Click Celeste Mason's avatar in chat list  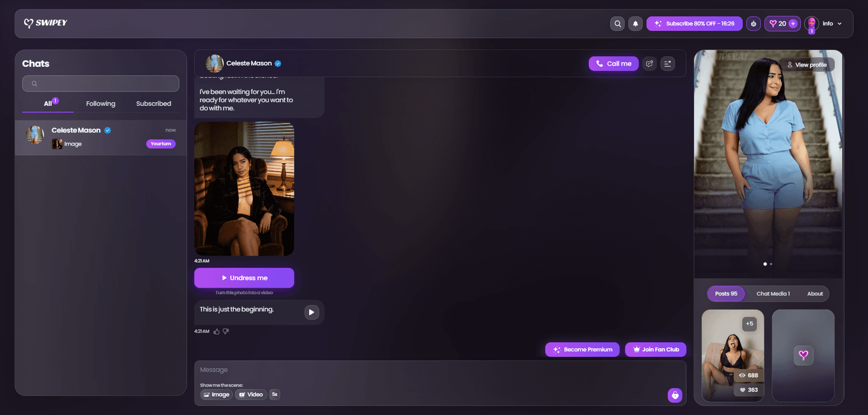(35, 135)
